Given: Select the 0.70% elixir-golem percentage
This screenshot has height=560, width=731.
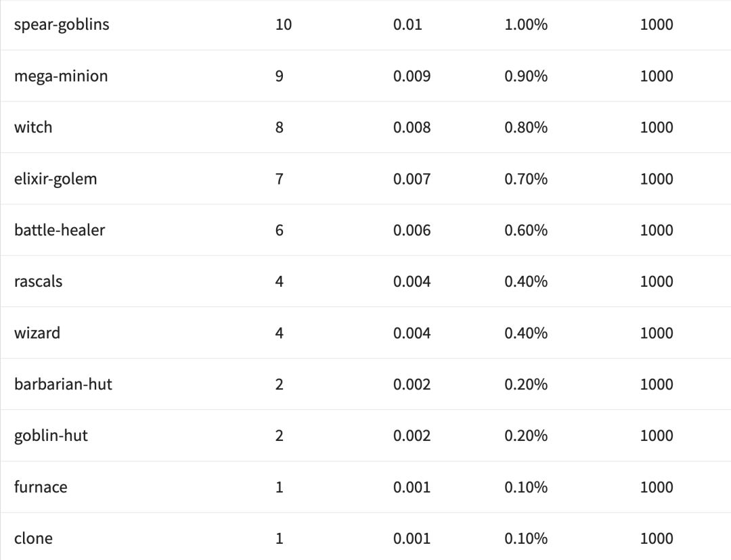Looking at the screenshot, I should 526,179.
